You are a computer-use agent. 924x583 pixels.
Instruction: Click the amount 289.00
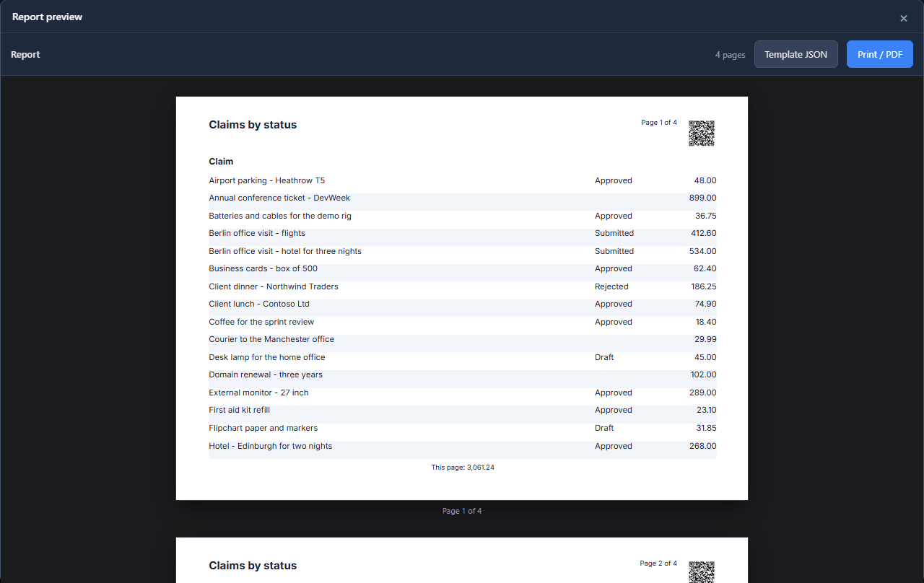(x=703, y=393)
